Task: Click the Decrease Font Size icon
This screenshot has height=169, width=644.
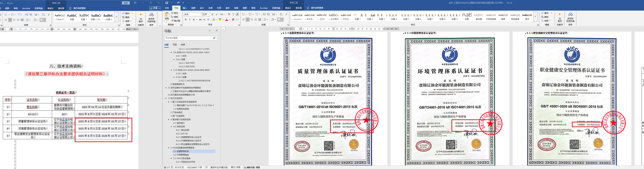Action: (217, 14)
